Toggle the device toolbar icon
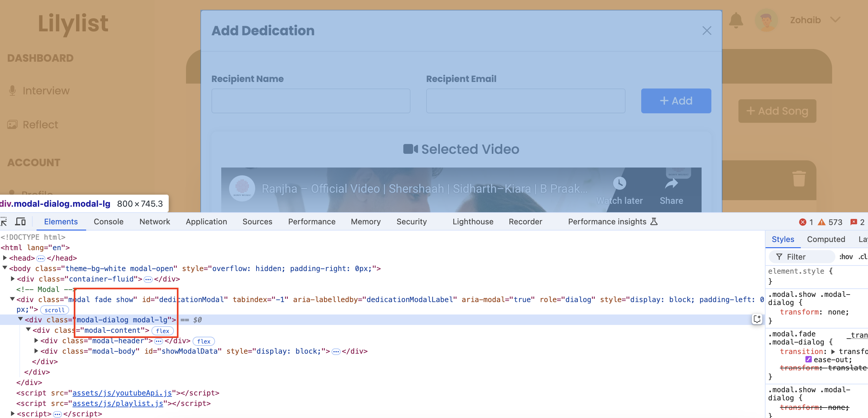The height and width of the screenshot is (418, 868). coord(20,221)
